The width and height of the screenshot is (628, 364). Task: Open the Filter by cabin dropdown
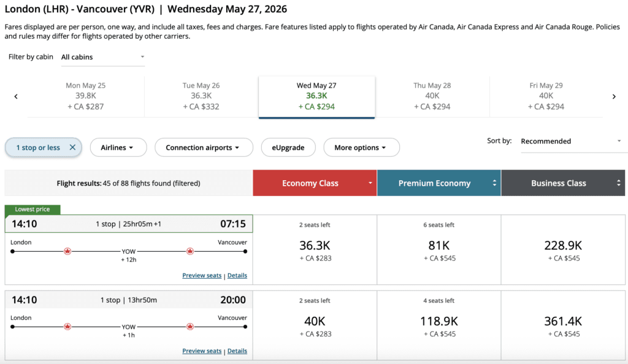pos(103,57)
